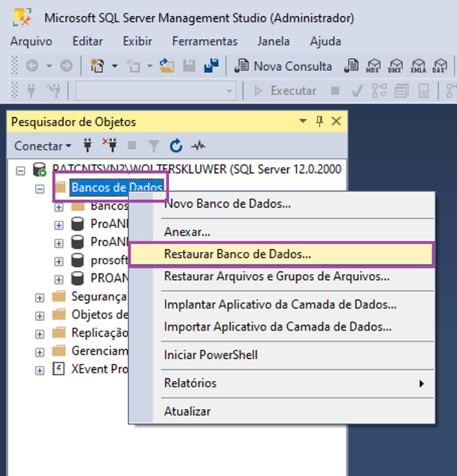The height and width of the screenshot is (476, 457).
Task: Click Disconnect plug icon with red X
Action: [x=110, y=145]
